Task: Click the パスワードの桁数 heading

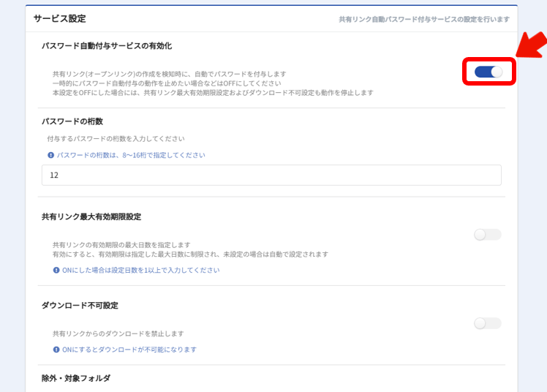Action: [x=72, y=121]
